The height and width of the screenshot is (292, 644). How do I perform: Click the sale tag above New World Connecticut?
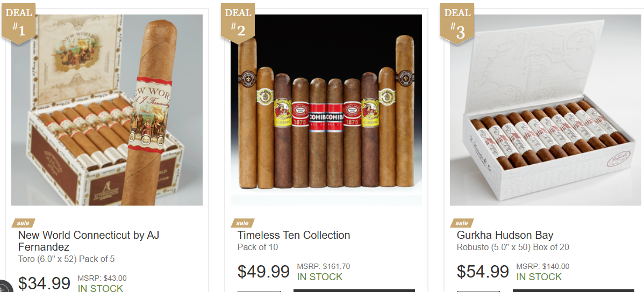24,223
